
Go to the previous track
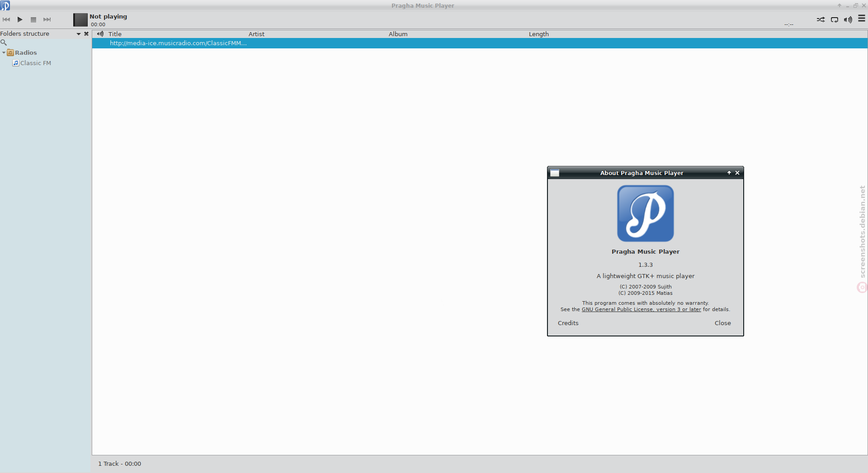click(6, 19)
